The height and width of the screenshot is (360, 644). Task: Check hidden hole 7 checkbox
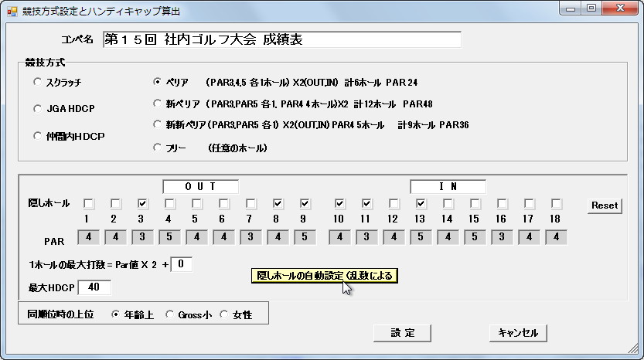250,204
